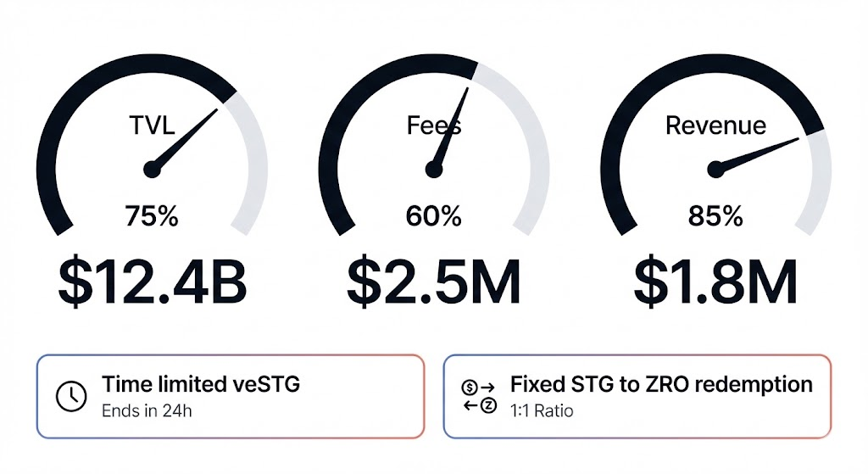Click the clock icon on the veSTG card

coord(70,396)
